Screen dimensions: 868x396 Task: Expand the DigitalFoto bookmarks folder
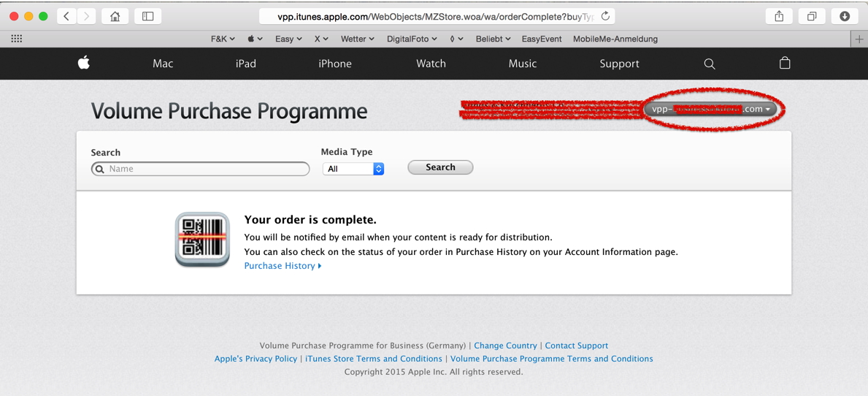click(x=412, y=39)
